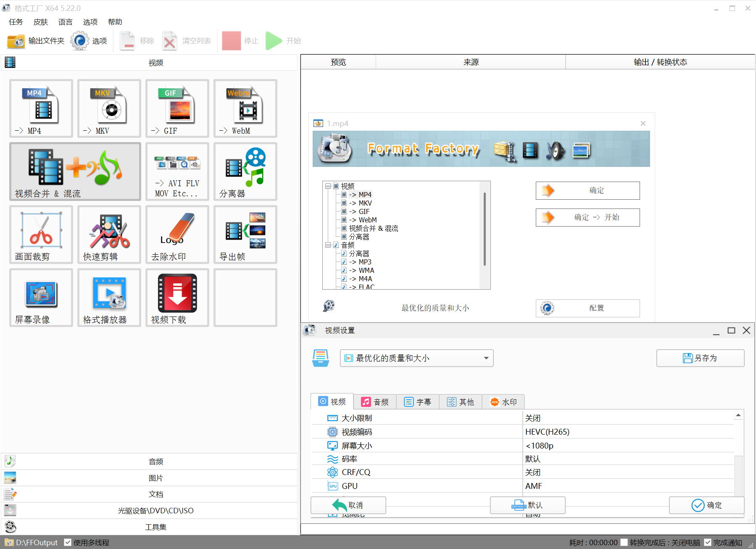This screenshot has width=756, height=549.
Task: Expand the 图片 category bar
Action: point(149,478)
